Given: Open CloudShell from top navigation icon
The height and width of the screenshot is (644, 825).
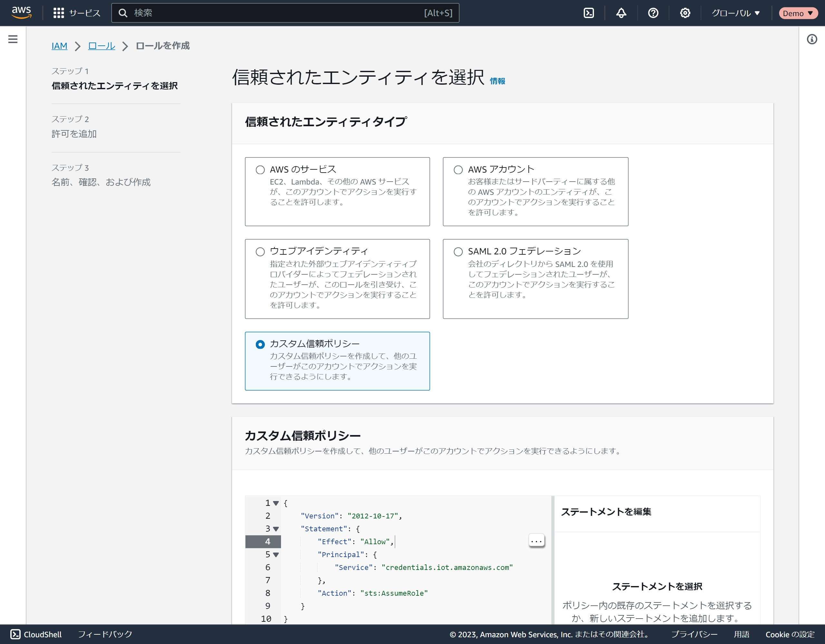Looking at the screenshot, I should pyautogui.click(x=588, y=13).
